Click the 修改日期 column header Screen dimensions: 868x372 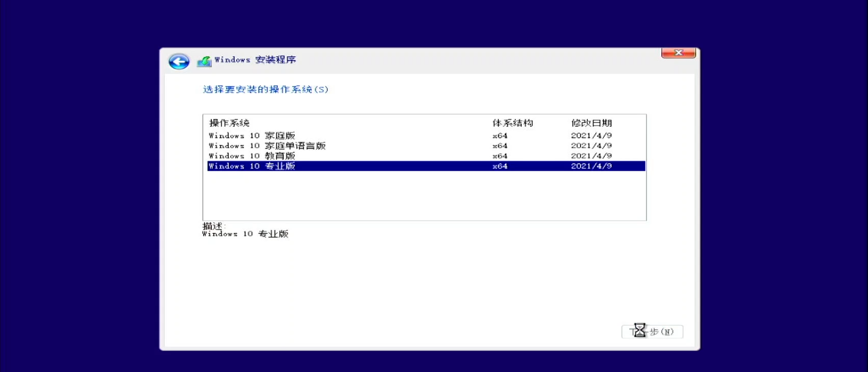click(591, 123)
